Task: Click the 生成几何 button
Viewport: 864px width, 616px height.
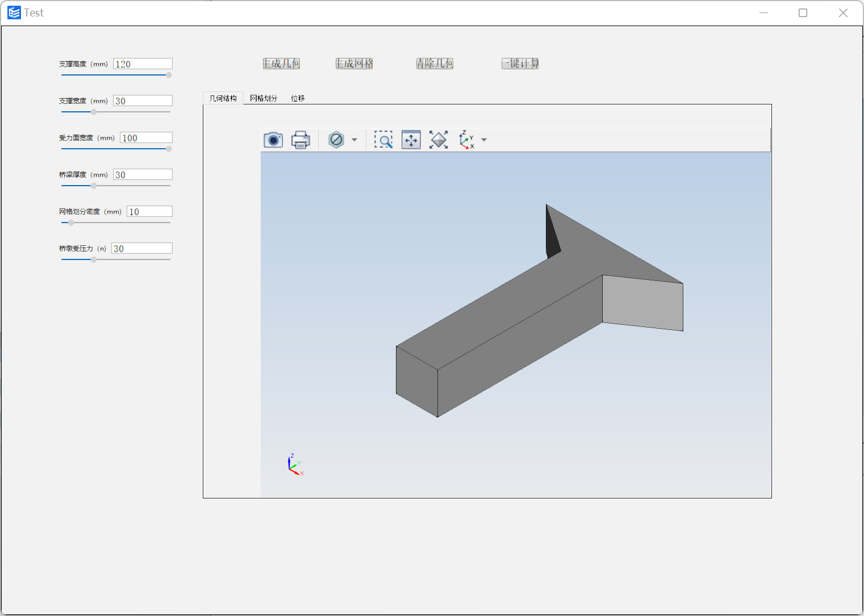Action: click(281, 64)
